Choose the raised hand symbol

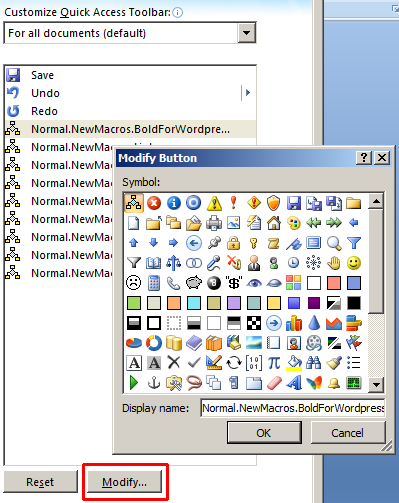pyautogui.click(x=334, y=263)
